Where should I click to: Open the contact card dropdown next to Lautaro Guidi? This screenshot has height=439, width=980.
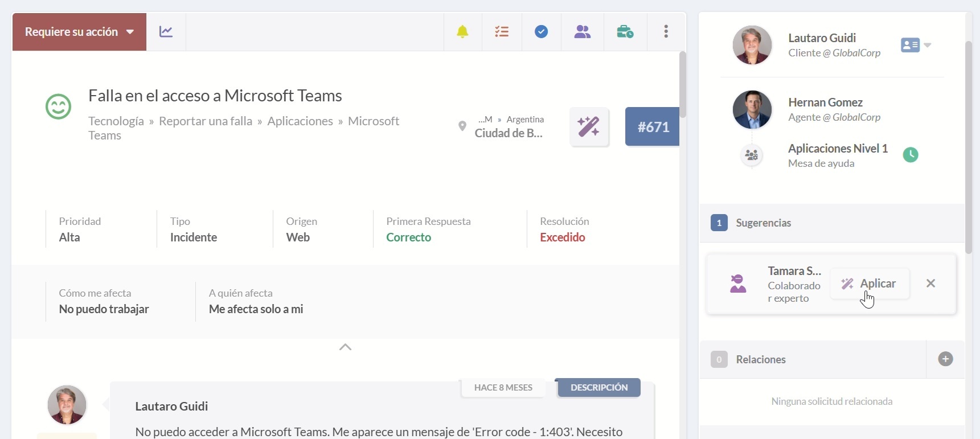(x=916, y=45)
